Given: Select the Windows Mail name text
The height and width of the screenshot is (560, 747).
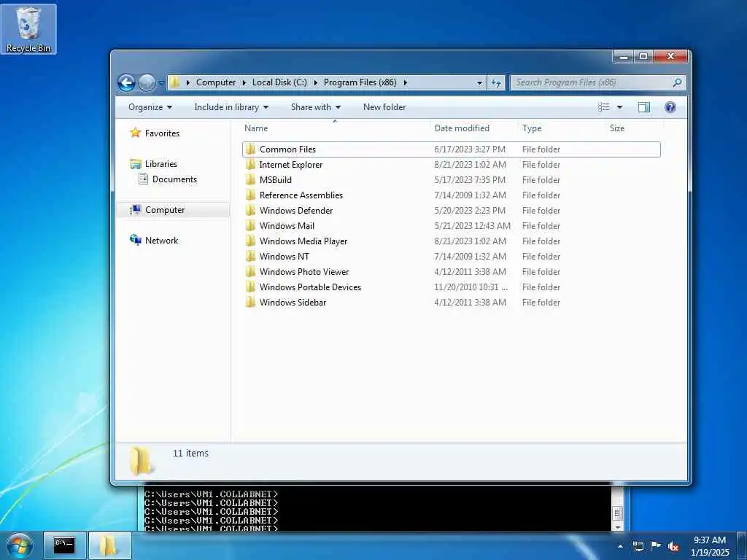Looking at the screenshot, I should [x=287, y=226].
